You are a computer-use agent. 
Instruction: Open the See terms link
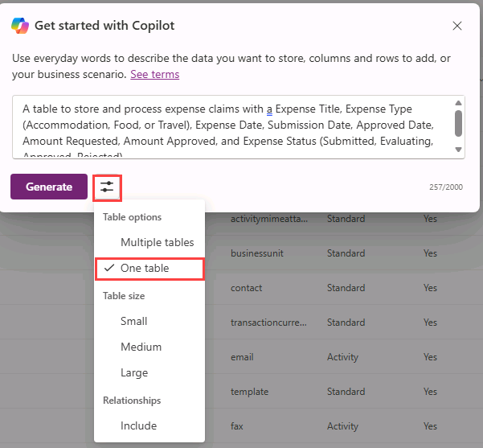(x=154, y=74)
